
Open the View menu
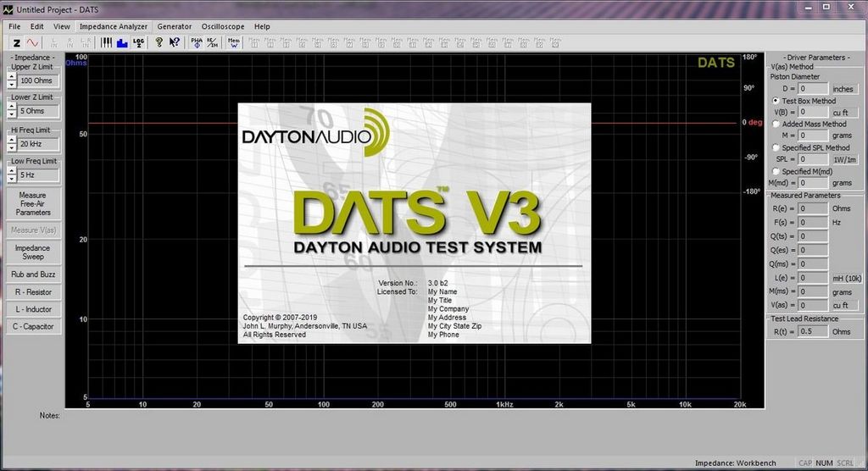[61, 26]
